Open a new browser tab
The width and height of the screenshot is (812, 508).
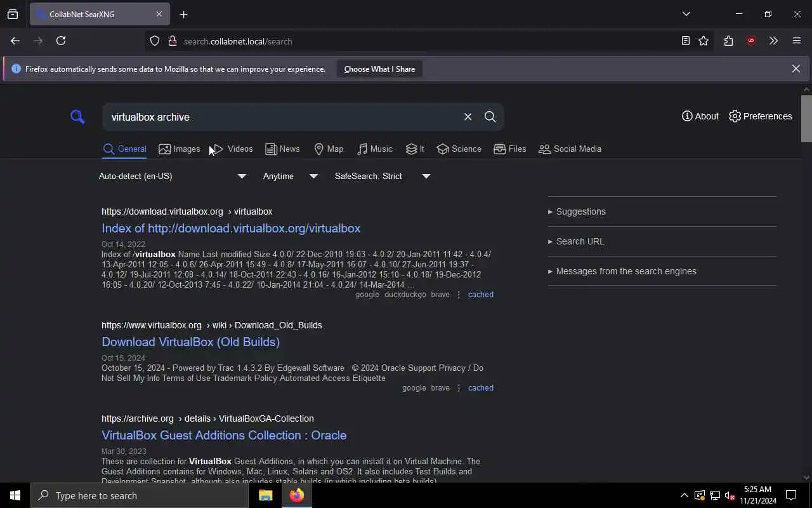[x=183, y=14]
